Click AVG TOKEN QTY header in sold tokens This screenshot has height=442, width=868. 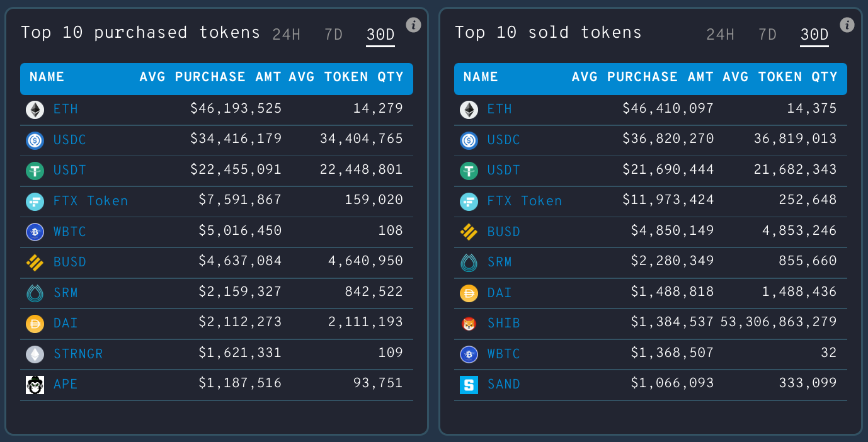pyautogui.click(x=780, y=77)
